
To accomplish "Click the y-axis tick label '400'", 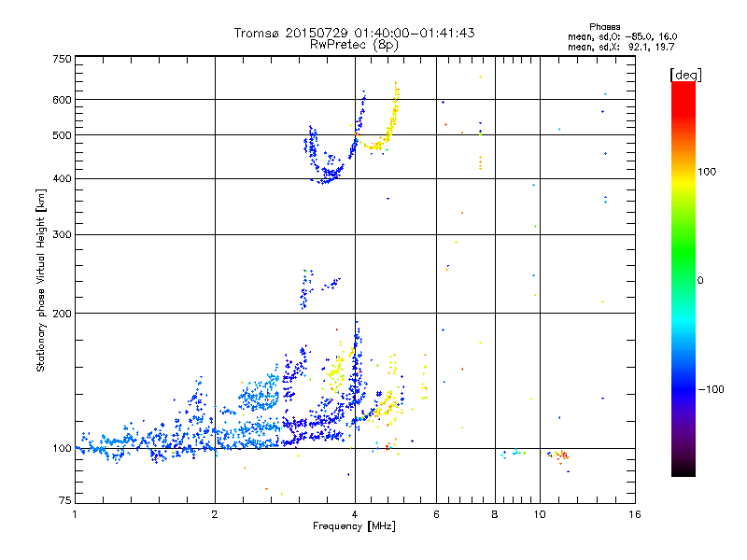I will click(x=63, y=178).
